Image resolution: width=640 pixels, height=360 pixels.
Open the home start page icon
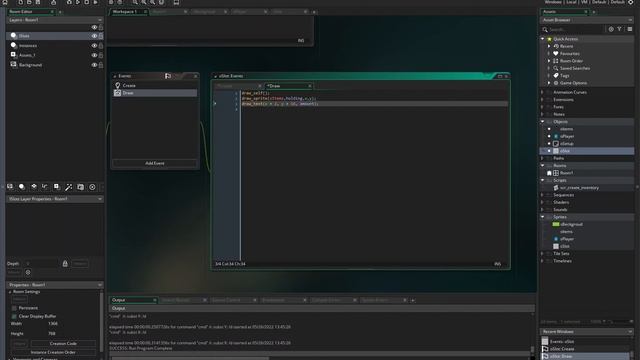click(5, 2)
